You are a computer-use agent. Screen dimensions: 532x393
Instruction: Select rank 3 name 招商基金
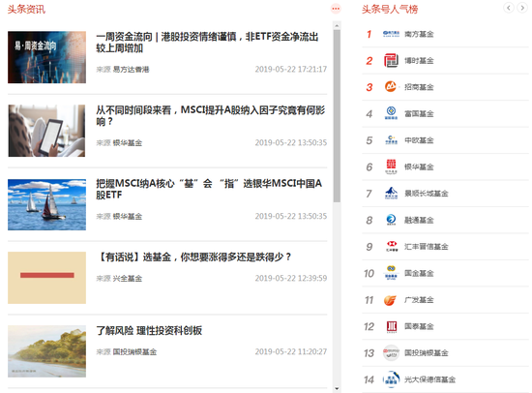click(x=419, y=87)
